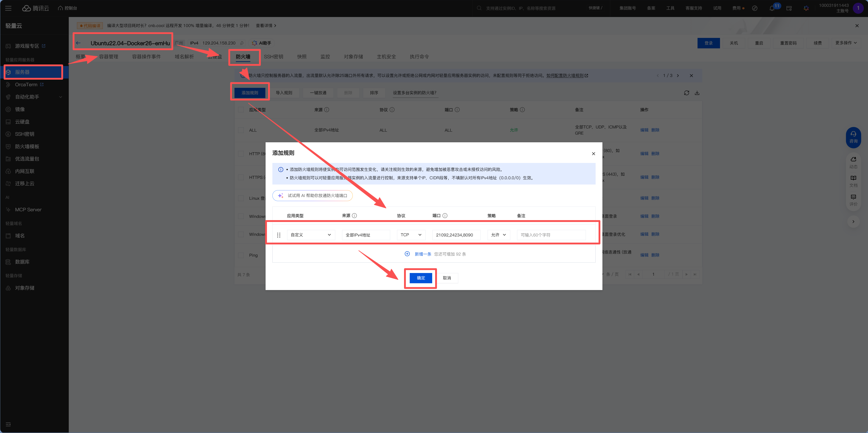Select all rules with the header checkbox
The width and height of the screenshot is (868, 433).
(241, 110)
